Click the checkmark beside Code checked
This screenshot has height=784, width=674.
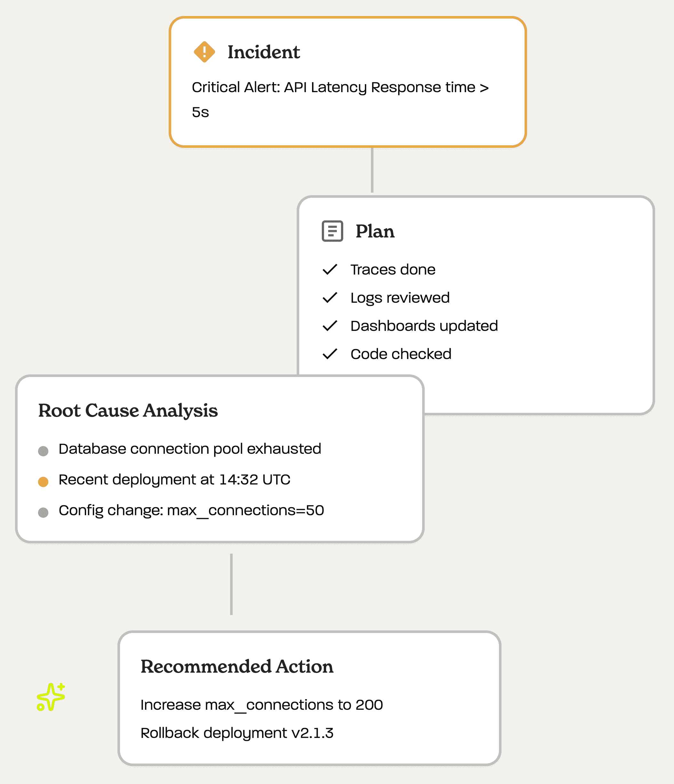(330, 354)
